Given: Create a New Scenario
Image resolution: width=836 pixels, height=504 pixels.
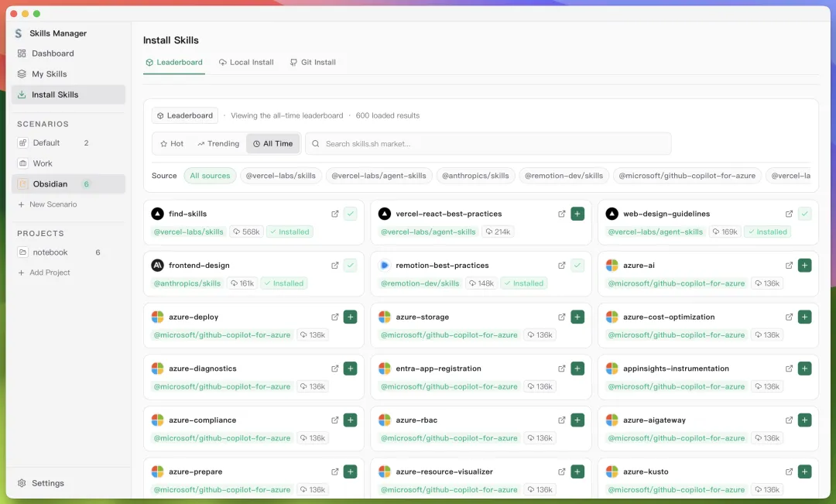Looking at the screenshot, I should pyautogui.click(x=47, y=204).
